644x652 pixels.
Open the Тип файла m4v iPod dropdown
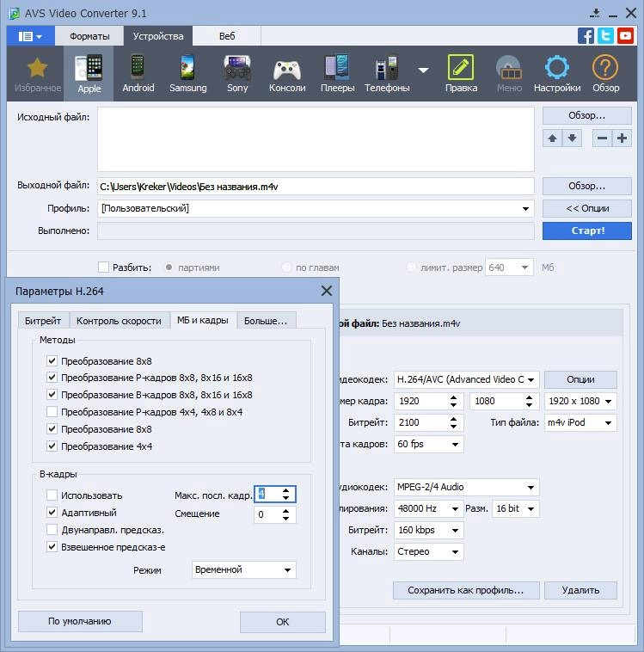[x=580, y=422]
